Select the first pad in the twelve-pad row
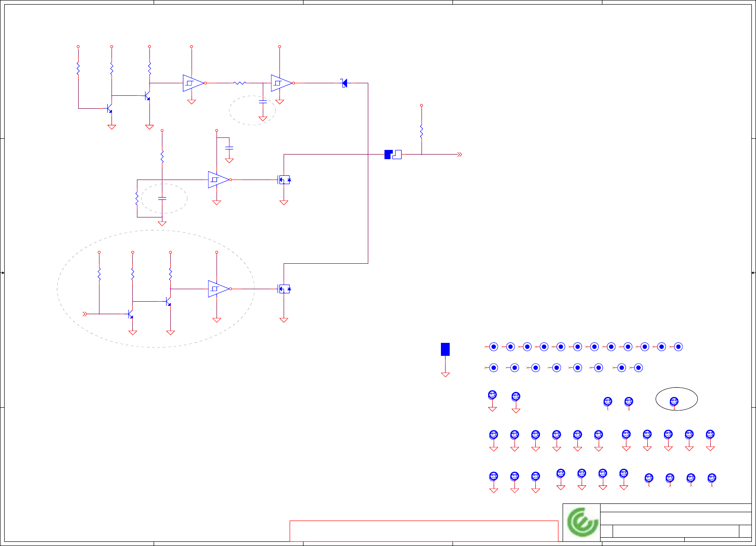The height and width of the screenshot is (546, 756). pyautogui.click(x=494, y=347)
